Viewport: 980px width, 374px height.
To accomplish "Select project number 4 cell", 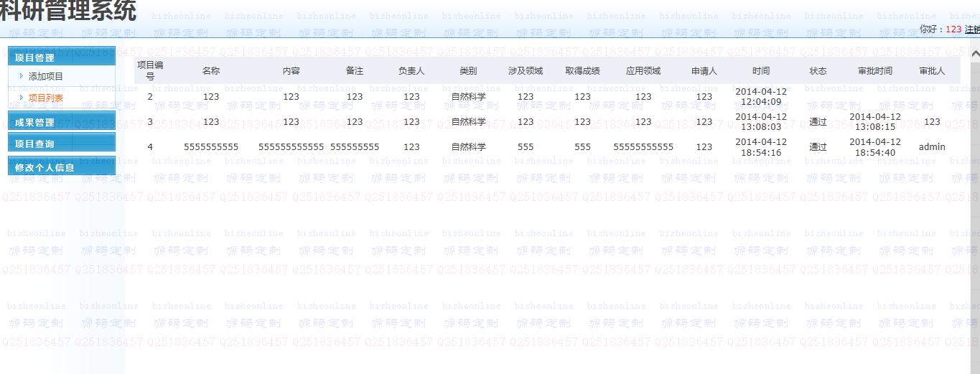I will click(x=150, y=146).
